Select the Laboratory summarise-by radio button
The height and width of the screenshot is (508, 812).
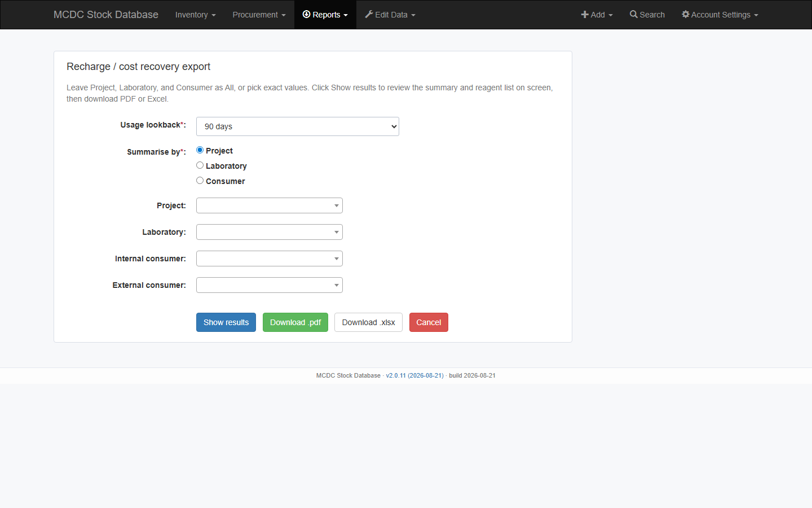[200, 165]
